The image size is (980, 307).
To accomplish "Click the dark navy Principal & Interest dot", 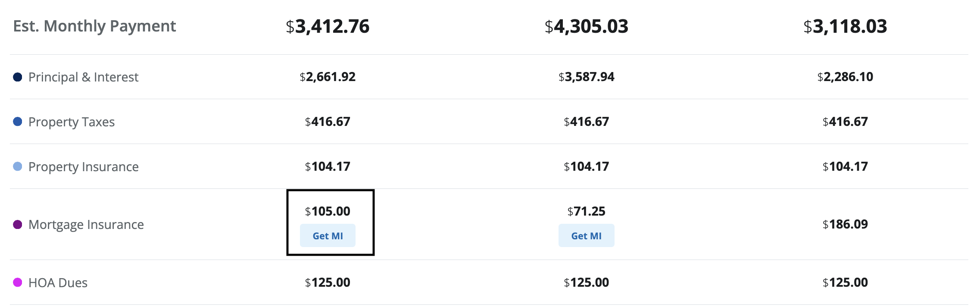I will click(x=18, y=77).
